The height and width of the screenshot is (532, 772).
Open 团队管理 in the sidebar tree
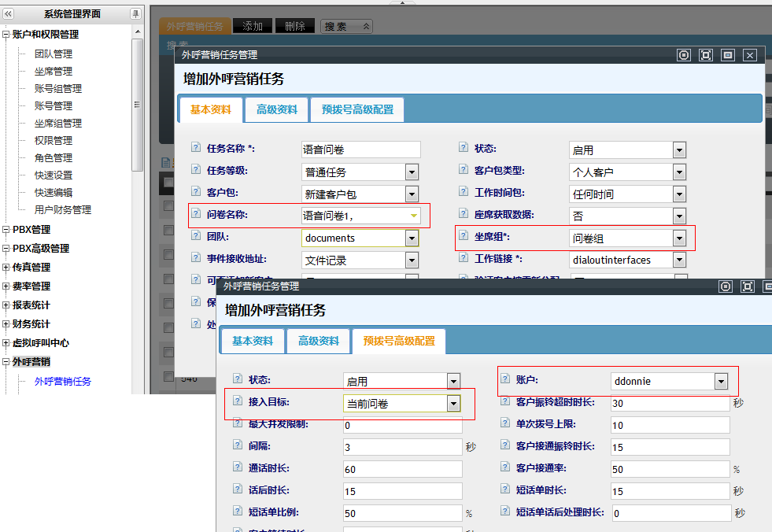(53, 54)
